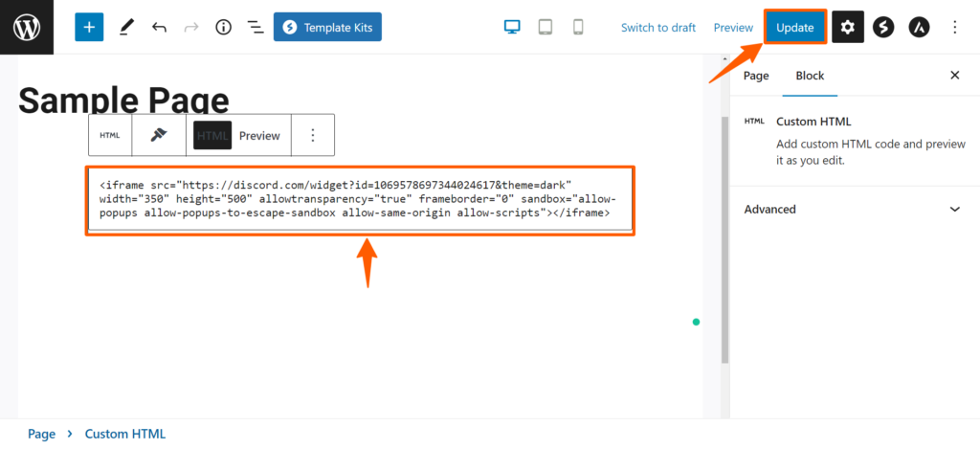Open the WordPress logo dashboard link

pos(27,27)
